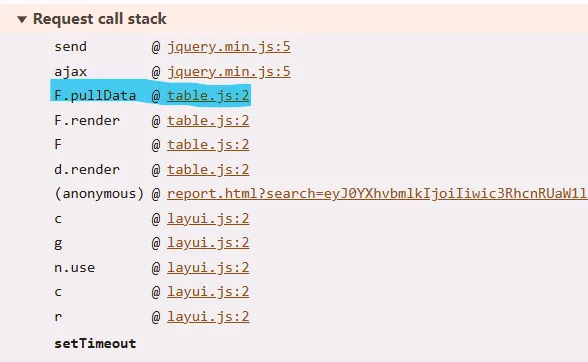Open table.js:2 link for F.render
Screen dimensions: 588x362
pyautogui.click(x=208, y=120)
